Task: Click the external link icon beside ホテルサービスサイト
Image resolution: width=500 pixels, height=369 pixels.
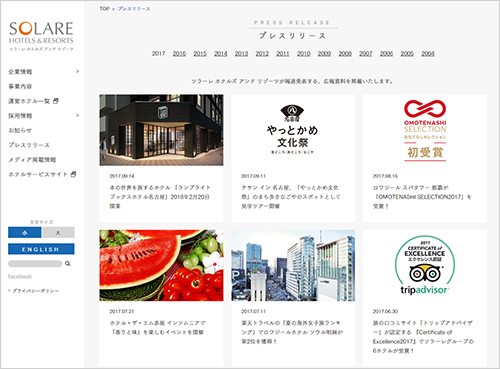Action: 74,174
